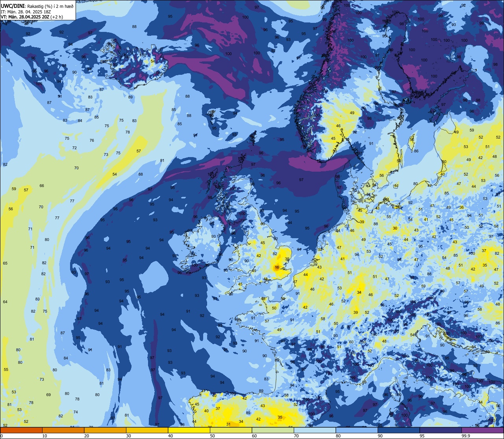This screenshot has width=504, height=439.
Task: Click the "69" value in the southwest Atlantic
Action: [x=48, y=395]
